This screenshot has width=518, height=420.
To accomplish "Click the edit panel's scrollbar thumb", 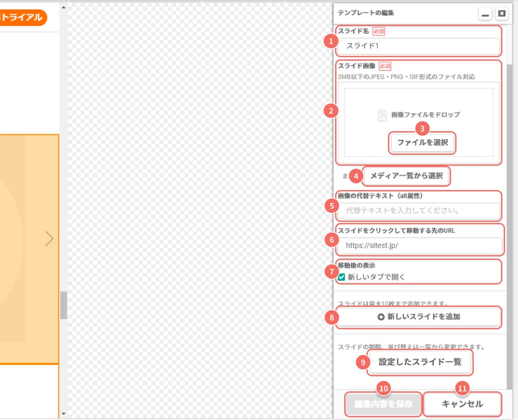I will (x=509, y=226).
